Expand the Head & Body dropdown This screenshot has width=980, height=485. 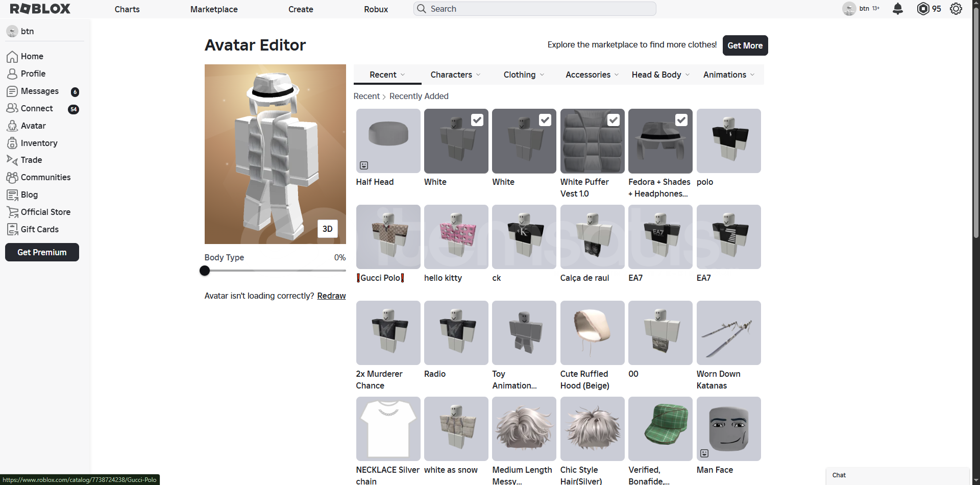(x=660, y=75)
